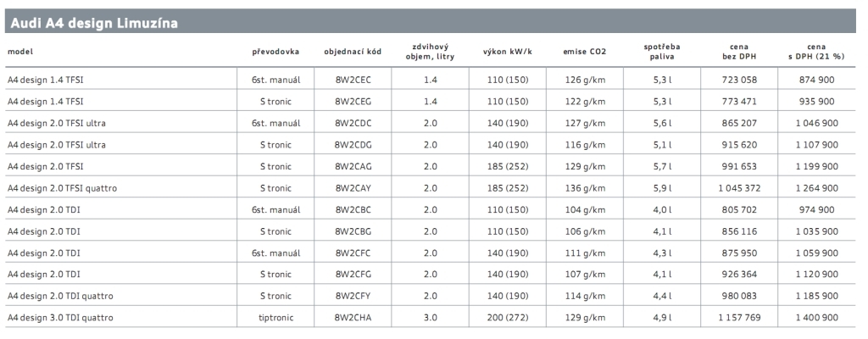The width and height of the screenshot is (868, 339).
Task: Click the 'spotřeba paliva' column header
Action: point(662,52)
